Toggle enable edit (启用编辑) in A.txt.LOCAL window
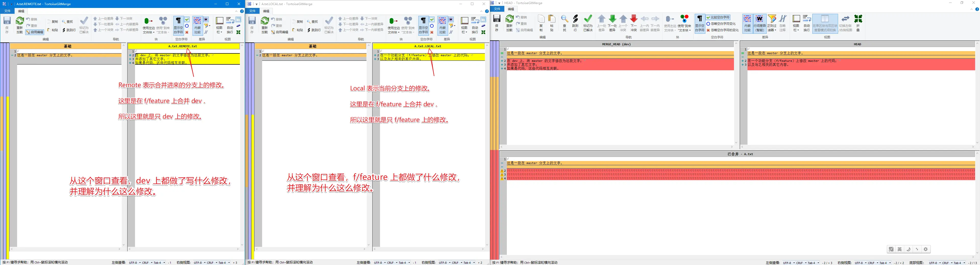This screenshot has height=265, width=980. coord(280,32)
